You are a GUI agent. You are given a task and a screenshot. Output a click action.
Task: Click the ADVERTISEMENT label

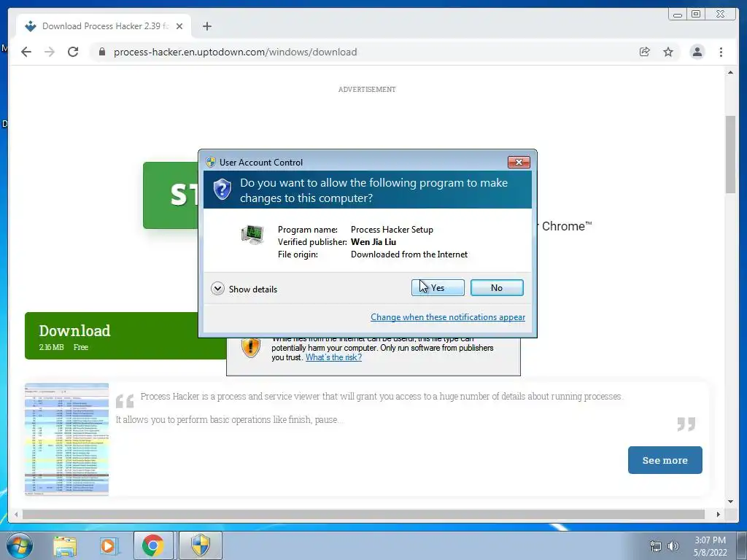click(367, 90)
